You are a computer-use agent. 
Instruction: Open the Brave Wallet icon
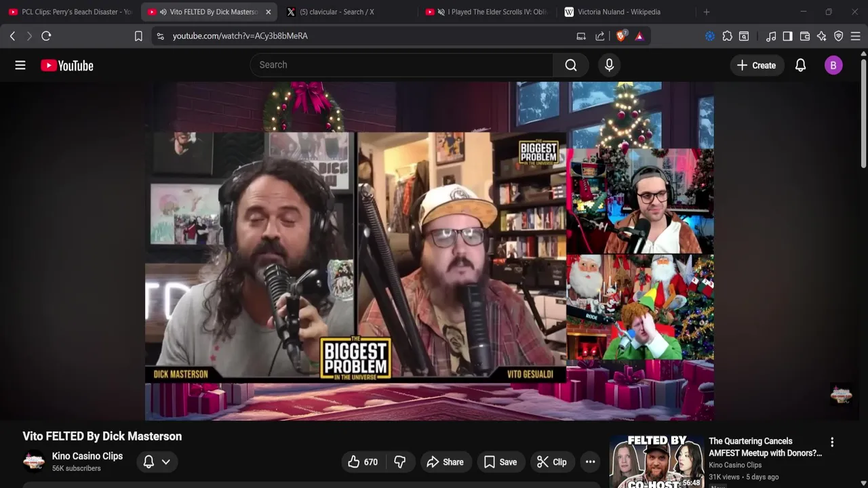pyautogui.click(x=805, y=36)
